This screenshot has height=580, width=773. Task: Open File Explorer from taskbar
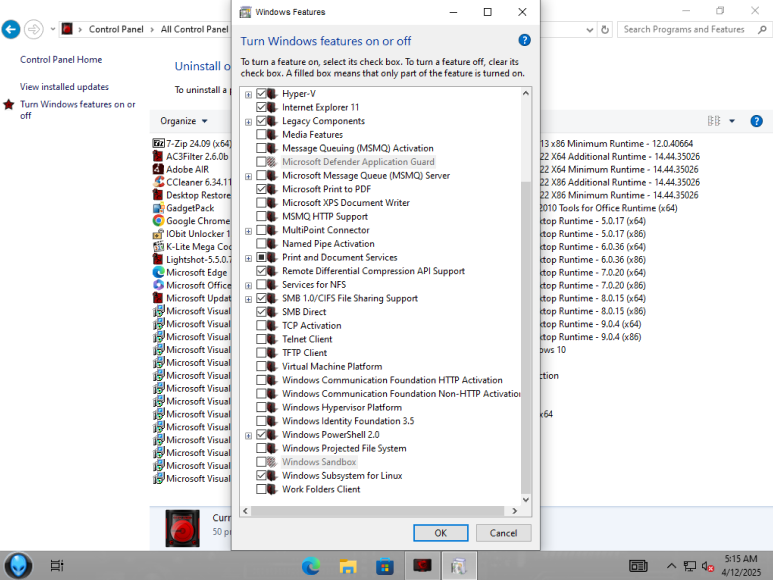coord(348,566)
